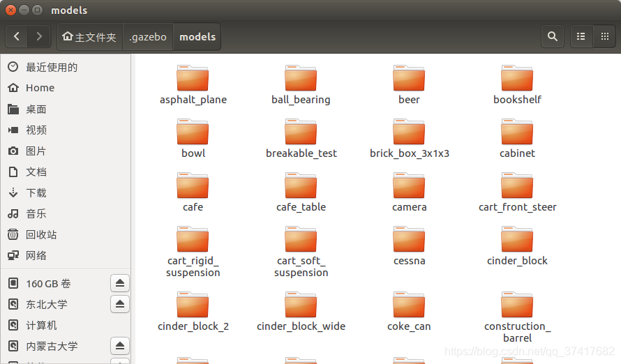Select the brick_box_3x1x3 folder
The image size is (621, 364).
point(409,139)
